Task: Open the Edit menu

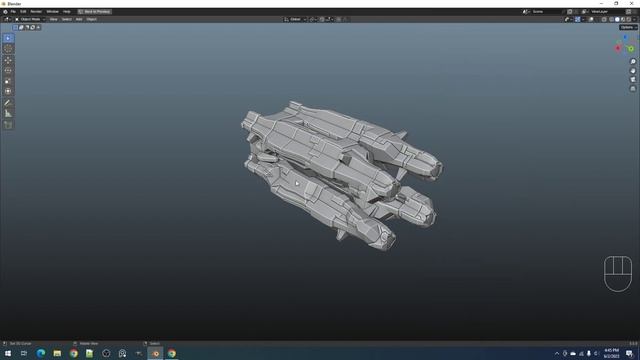Action: point(23,12)
